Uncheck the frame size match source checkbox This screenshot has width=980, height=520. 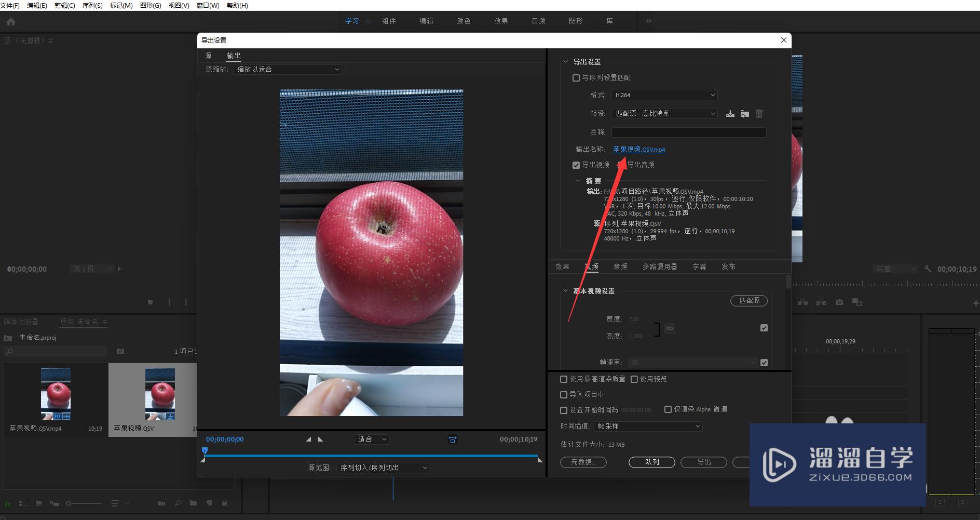pos(764,328)
